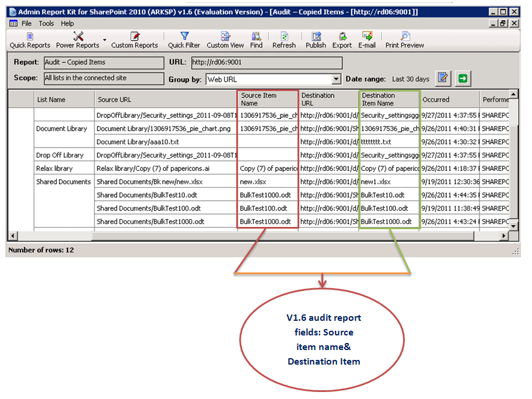
Task: Open the File menu
Action: [26, 23]
